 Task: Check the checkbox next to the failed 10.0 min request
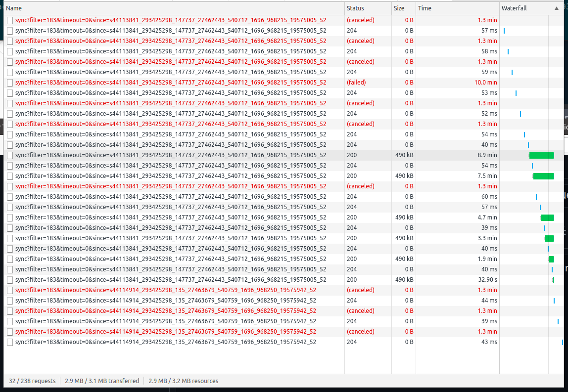pyautogui.click(x=9, y=82)
